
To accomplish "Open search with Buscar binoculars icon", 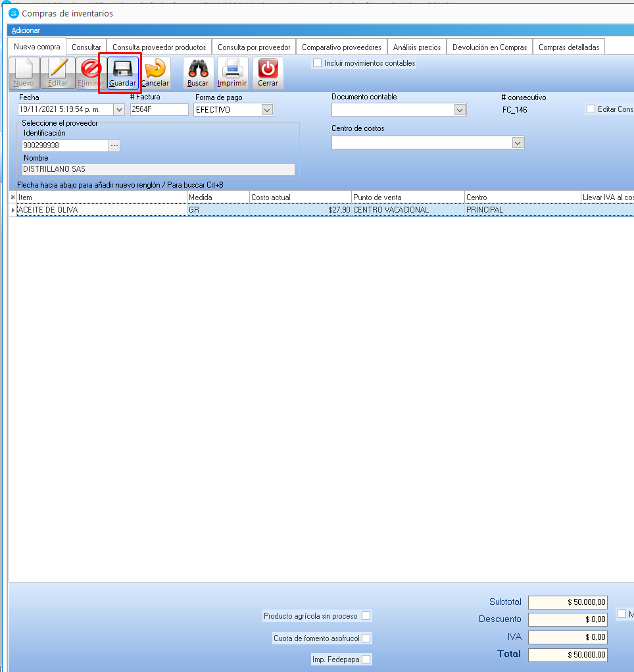I will click(198, 69).
